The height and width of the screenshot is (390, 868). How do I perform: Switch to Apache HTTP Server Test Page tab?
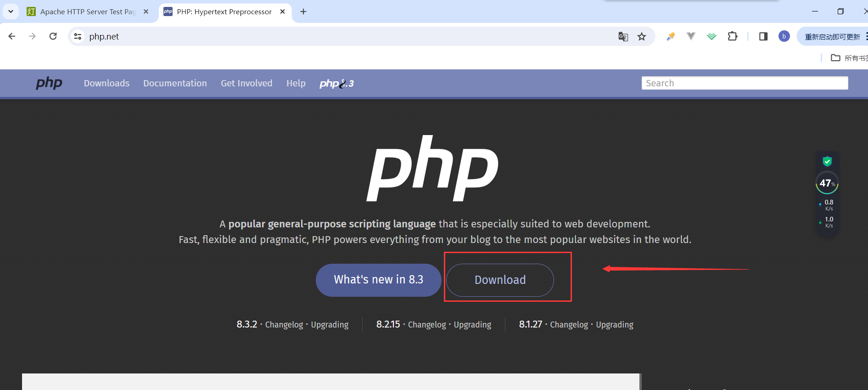pyautogui.click(x=87, y=11)
